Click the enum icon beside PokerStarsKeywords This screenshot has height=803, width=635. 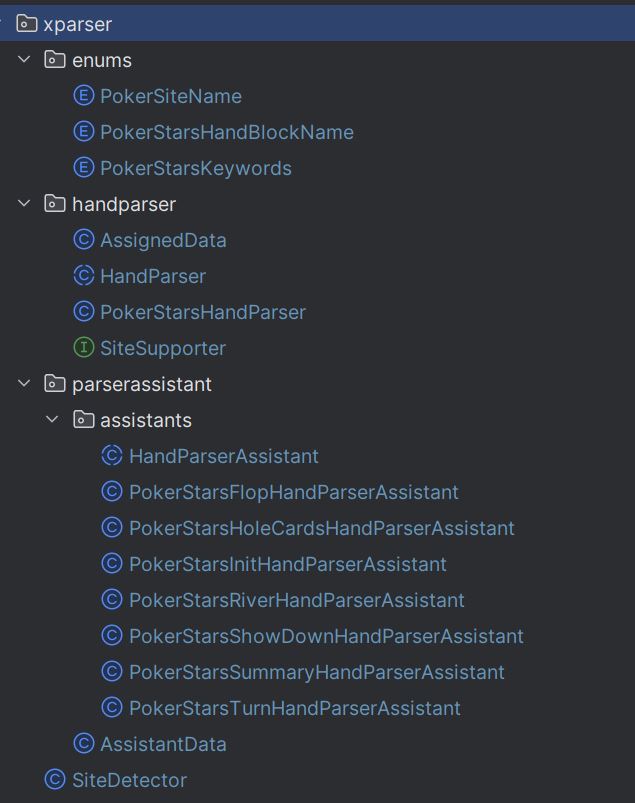(83, 167)
